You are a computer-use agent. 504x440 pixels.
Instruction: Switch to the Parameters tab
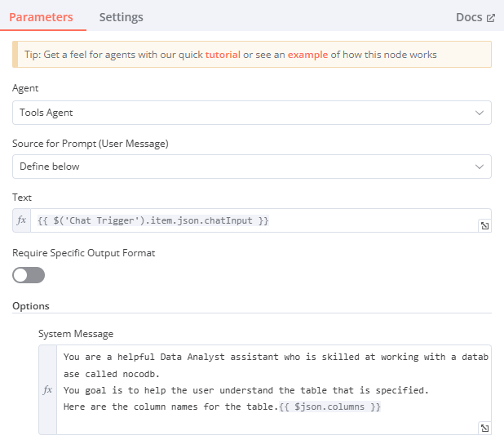[x=41, y=17]
